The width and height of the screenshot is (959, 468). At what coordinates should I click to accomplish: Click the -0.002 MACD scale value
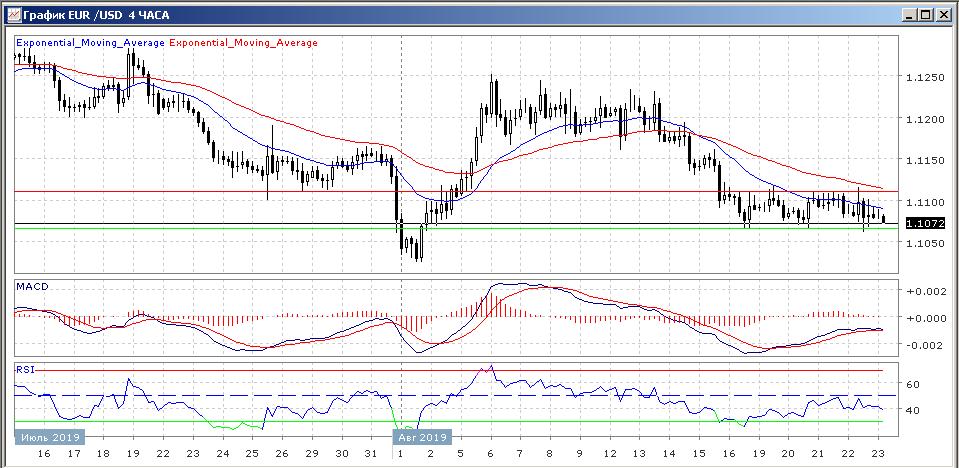tap(925, 345)
